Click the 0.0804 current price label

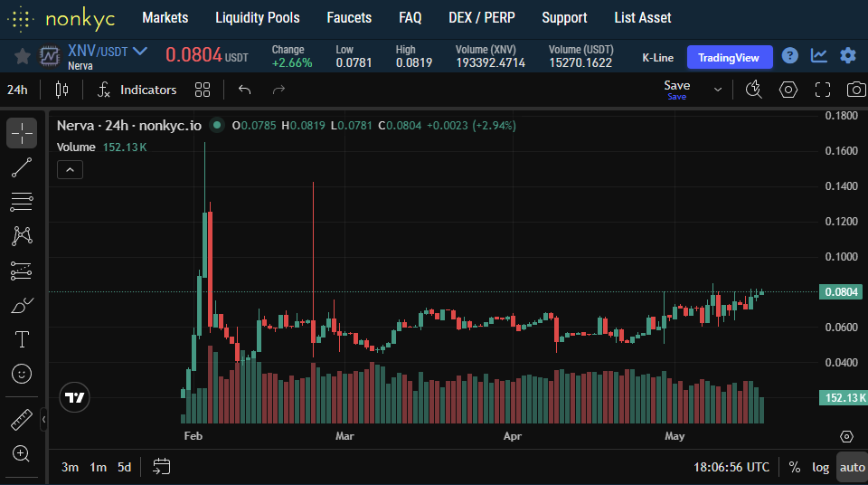tap(841, 291)
